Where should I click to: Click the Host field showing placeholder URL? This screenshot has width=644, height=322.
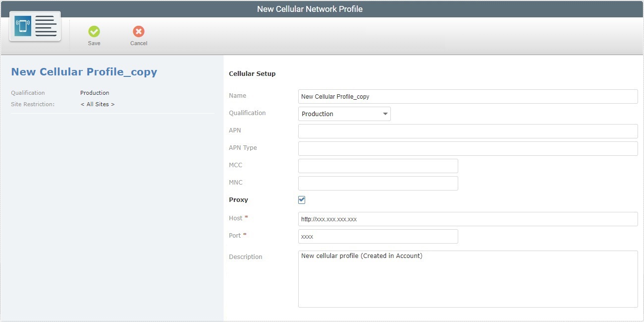468,219
